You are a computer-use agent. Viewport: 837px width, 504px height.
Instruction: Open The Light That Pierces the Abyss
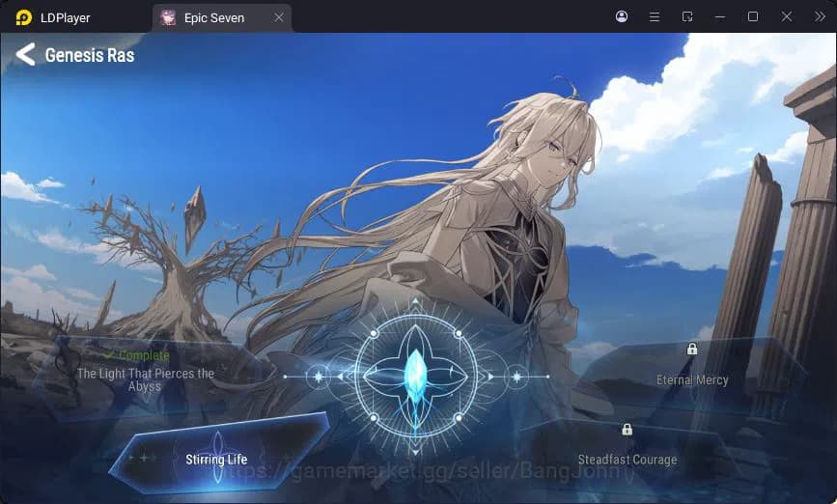coord(145,379)
